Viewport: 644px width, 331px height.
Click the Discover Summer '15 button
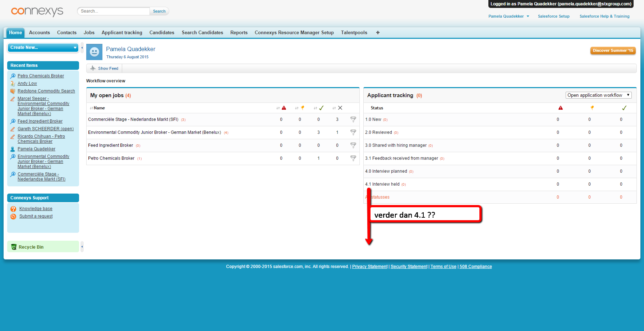(x=613, y=51)
